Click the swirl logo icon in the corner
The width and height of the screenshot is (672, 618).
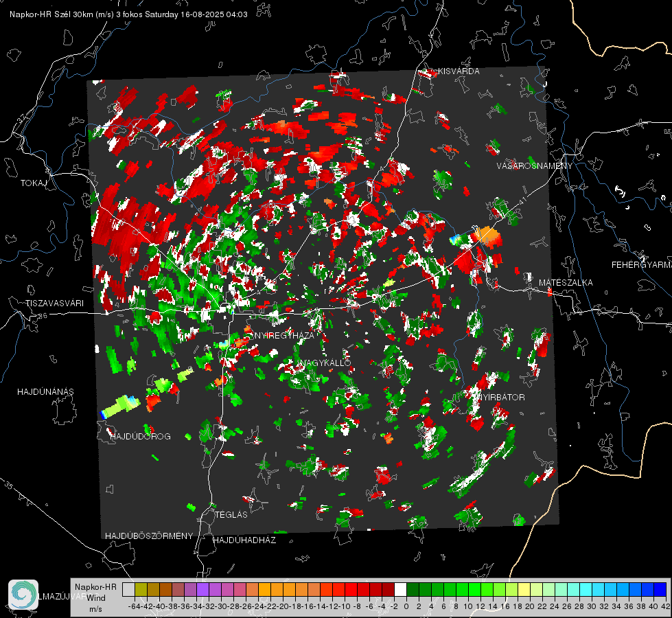(x=23, y=595)
